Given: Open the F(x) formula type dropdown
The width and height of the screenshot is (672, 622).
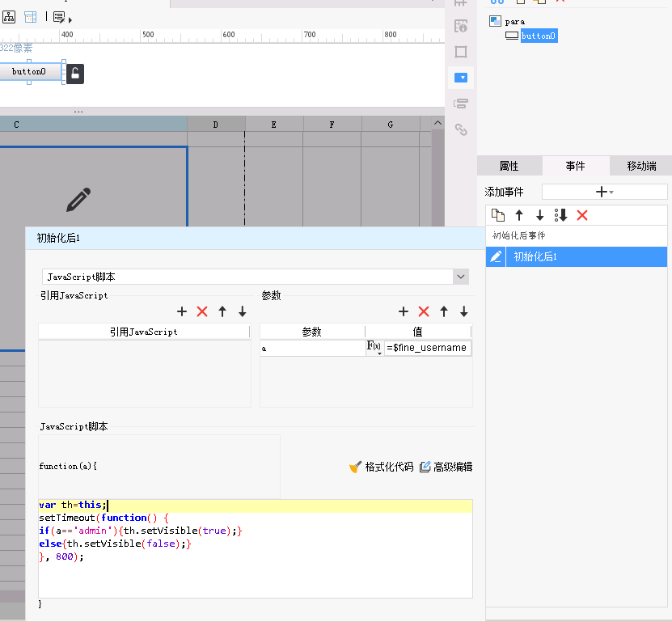Looking at the screenshot, I should tap(374, 347).
